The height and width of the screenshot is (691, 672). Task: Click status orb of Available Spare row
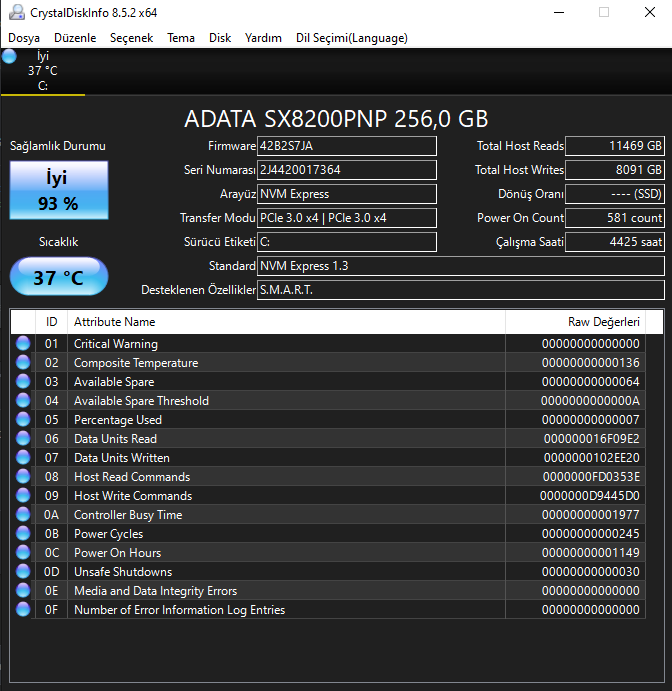coord(23,381)
